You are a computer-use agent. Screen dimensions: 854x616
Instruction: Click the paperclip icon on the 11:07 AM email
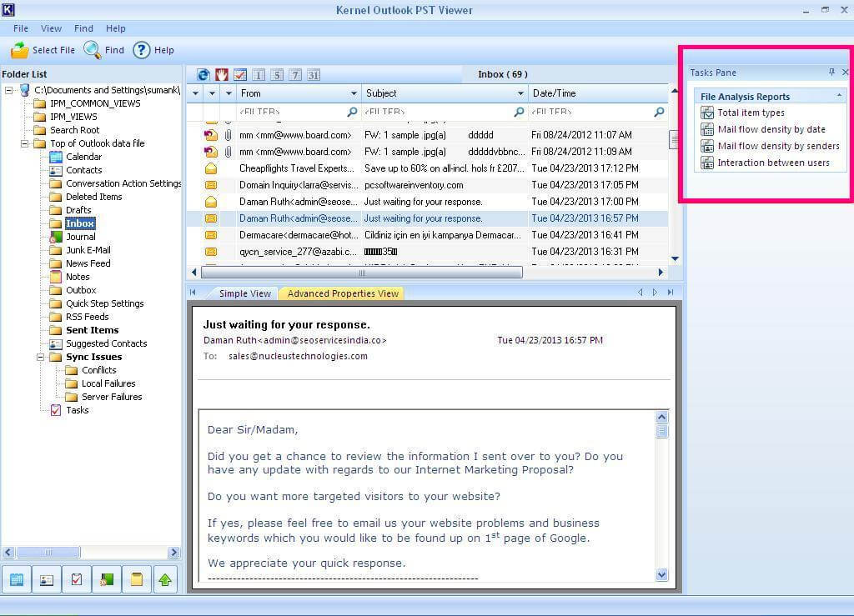(229, 135)
